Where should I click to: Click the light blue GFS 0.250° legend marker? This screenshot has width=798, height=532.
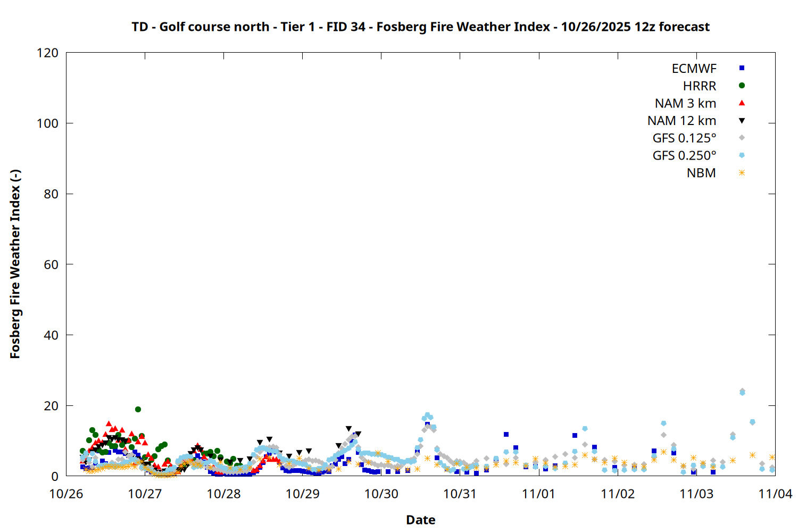click(x=742, y=155)
